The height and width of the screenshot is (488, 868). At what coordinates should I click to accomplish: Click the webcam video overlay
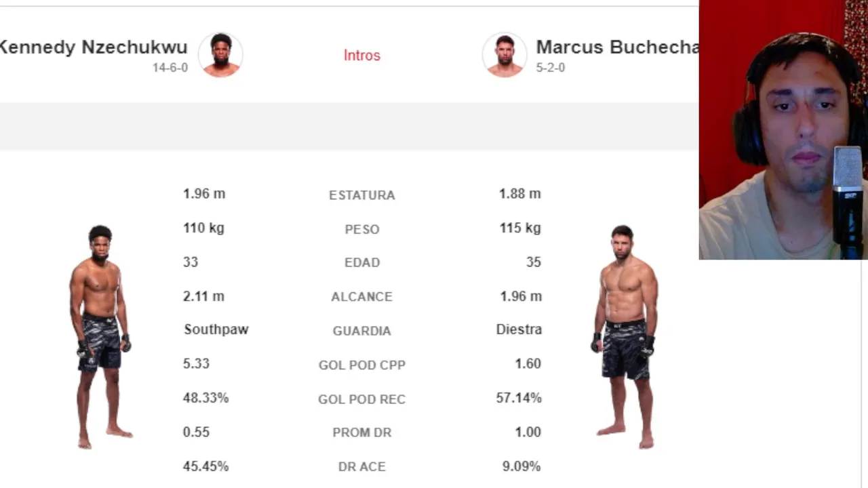(783, 129)
